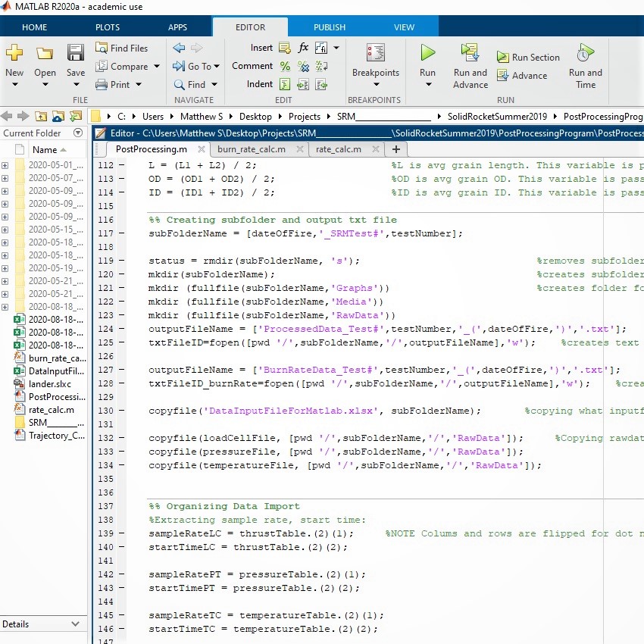This screenshot has height=644, width=644.
Task: Open the Current Folder panel actions menu
Action: [x=77, y=133]
